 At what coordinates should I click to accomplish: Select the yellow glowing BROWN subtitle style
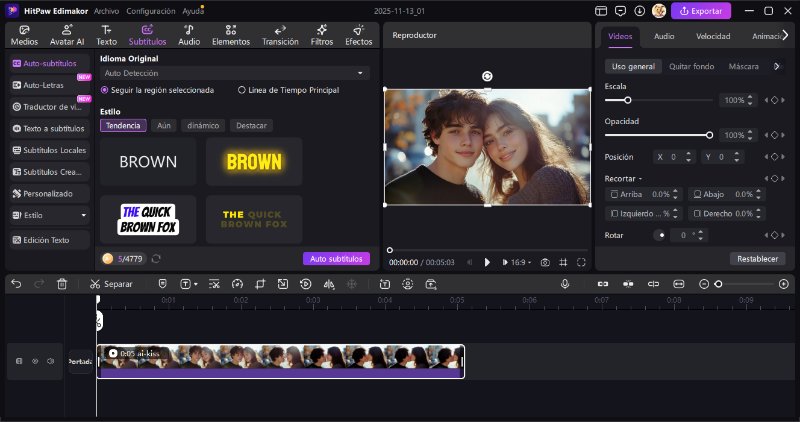pos(254,162)
